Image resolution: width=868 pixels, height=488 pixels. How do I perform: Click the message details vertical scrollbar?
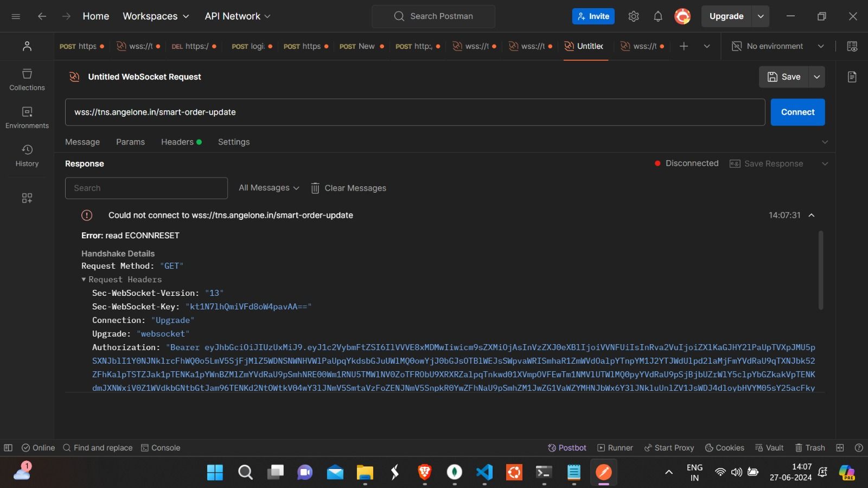821,270
